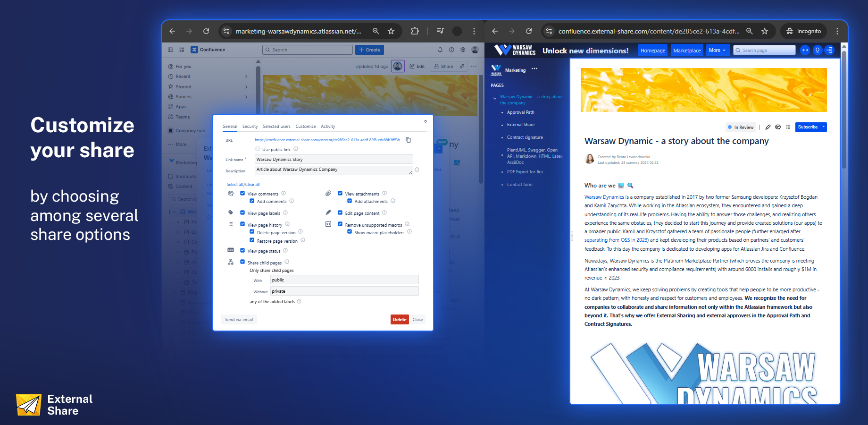This screenshot has width=868, height=425.
Task: Switch to the Activity tab
Action: 328,127
